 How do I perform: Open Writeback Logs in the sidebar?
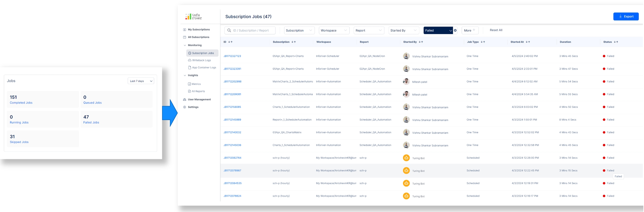pos(201,60)
